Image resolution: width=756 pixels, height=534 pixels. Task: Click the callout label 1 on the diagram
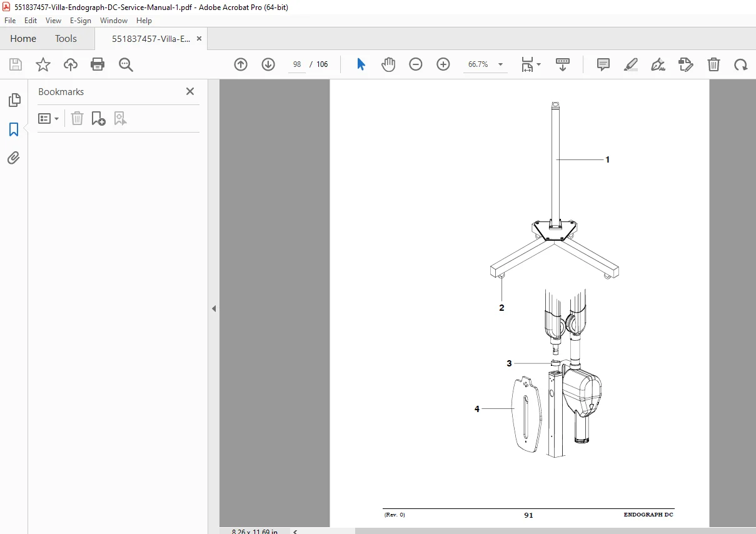(607, 160)
